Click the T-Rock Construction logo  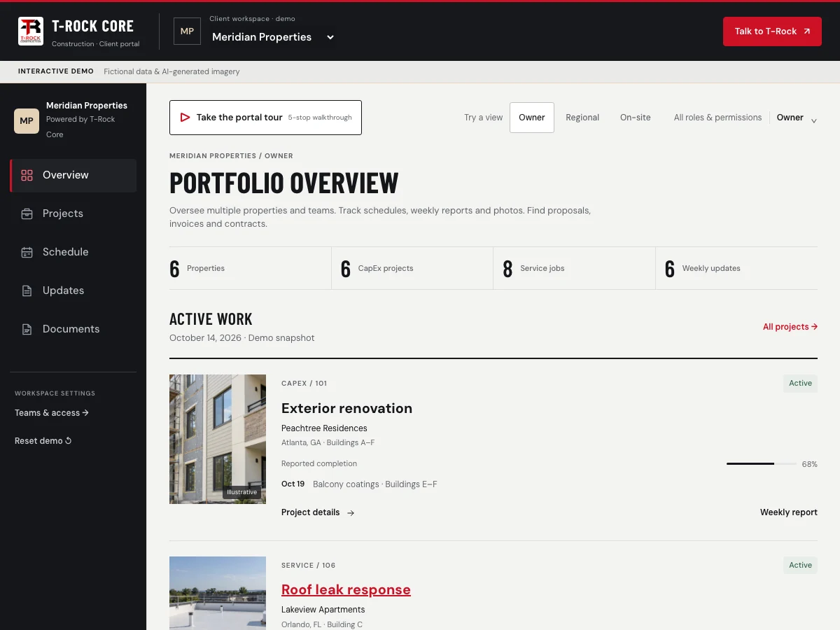click(x=31, y=31)
